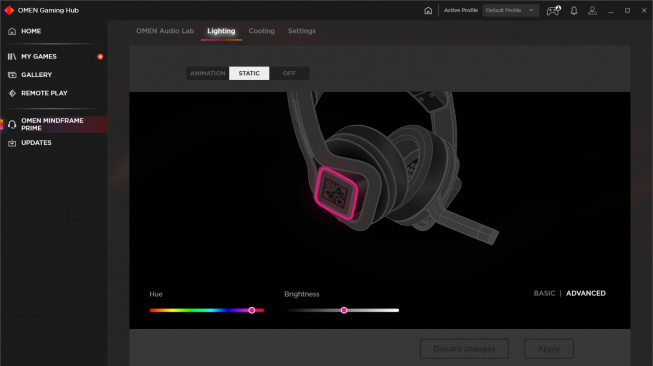Open Updates in the sidebar

click(x=36, y=143)
